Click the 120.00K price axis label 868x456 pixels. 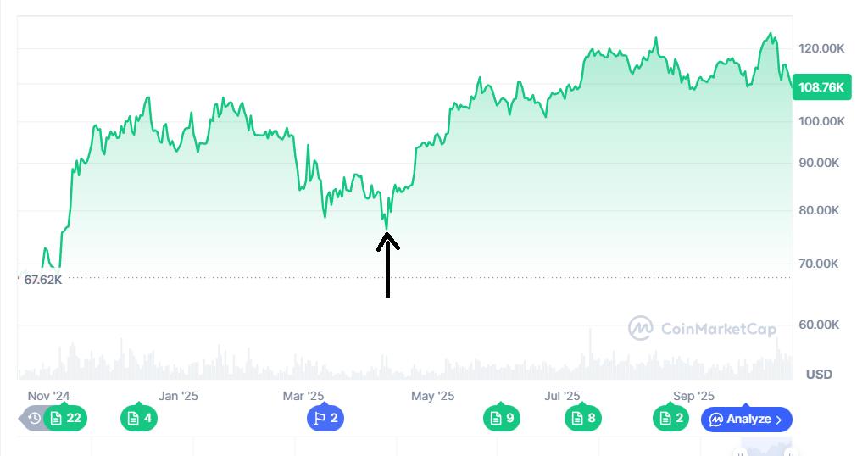(x=821, y=48)
